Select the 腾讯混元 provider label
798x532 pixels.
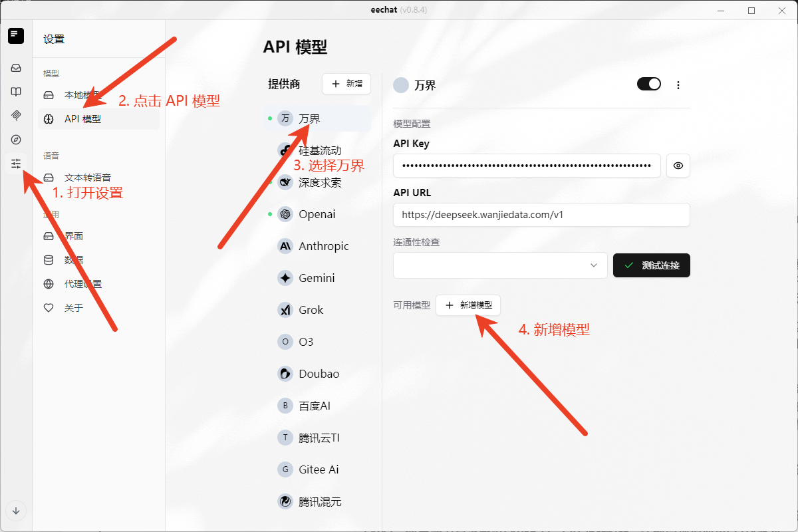[320, 502]
